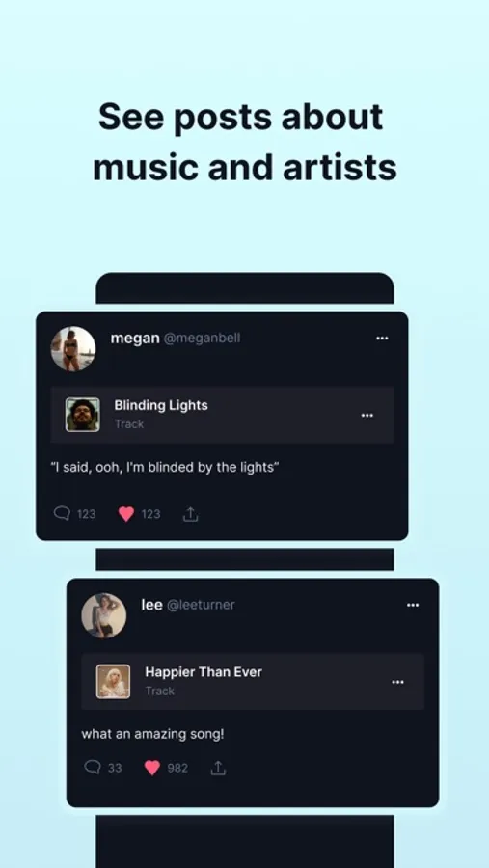The height and width of the screenshot is (868, 489).
Task: Unlike megan's post with the heart icon
Action: pyautogui.click(x=126, y=514)
